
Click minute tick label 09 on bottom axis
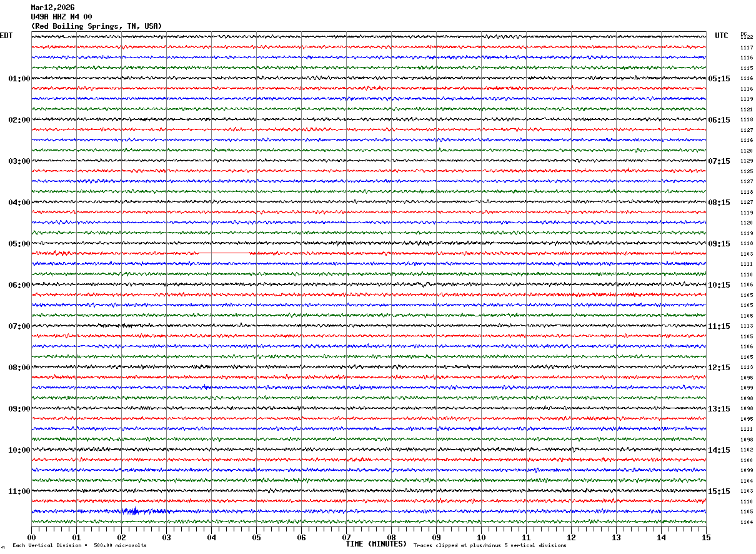(436, 538)
